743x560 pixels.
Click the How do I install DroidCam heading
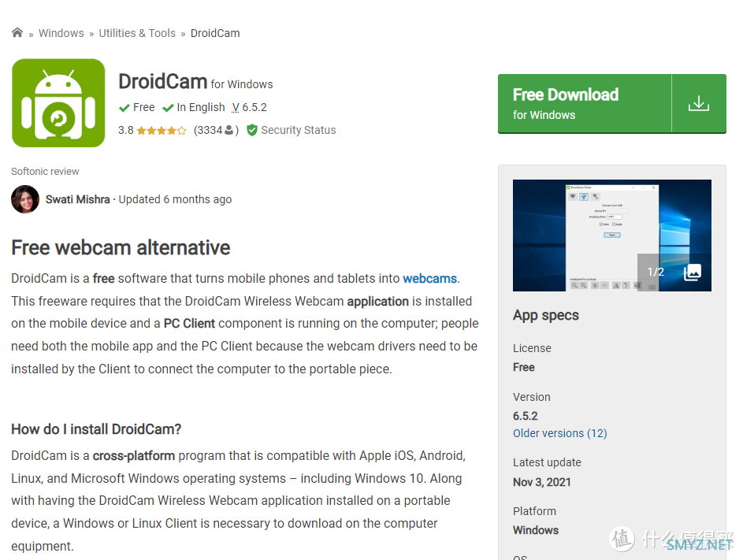coord(96,429)
